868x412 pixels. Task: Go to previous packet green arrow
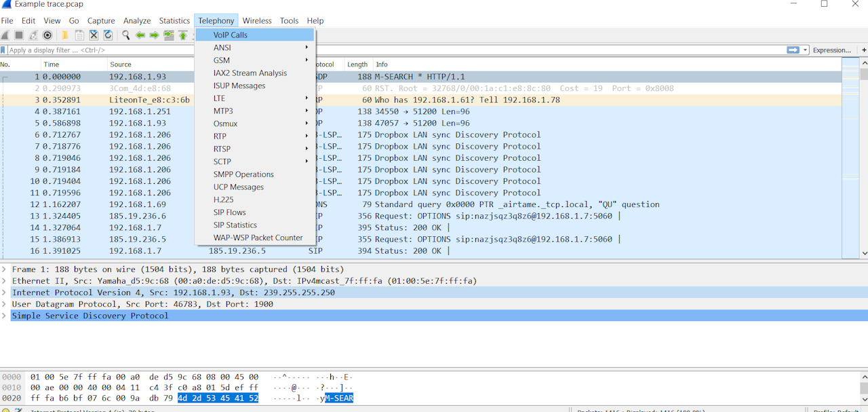tap(140, 35)
